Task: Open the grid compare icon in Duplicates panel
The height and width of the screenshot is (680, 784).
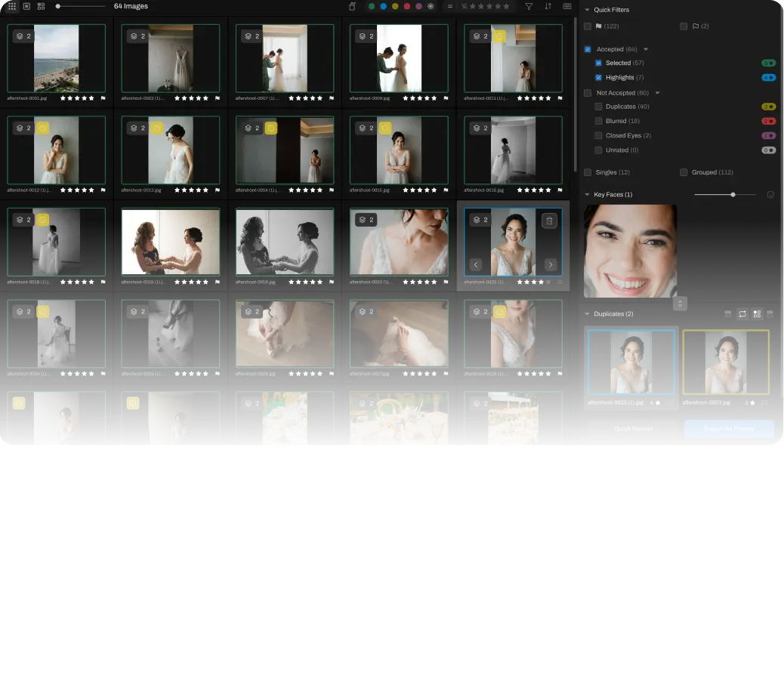Action: 757,314
